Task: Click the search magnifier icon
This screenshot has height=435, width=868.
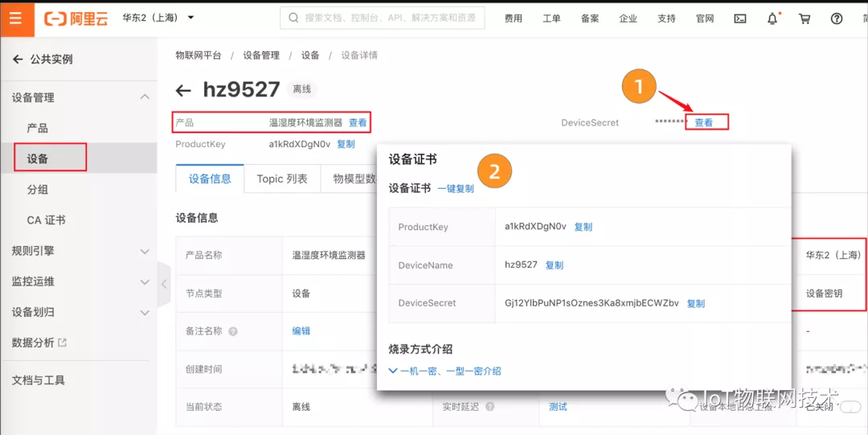Action: coord(293,18)
